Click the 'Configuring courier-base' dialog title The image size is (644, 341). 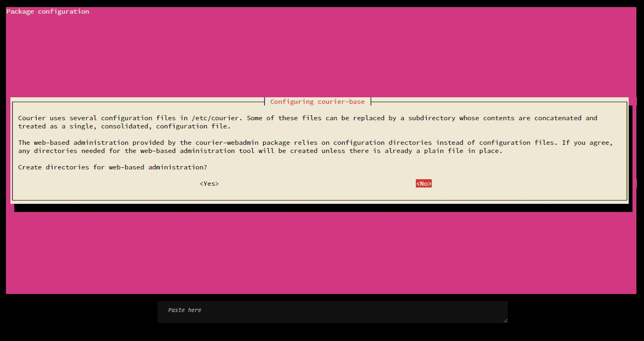(x=317, y=102)
